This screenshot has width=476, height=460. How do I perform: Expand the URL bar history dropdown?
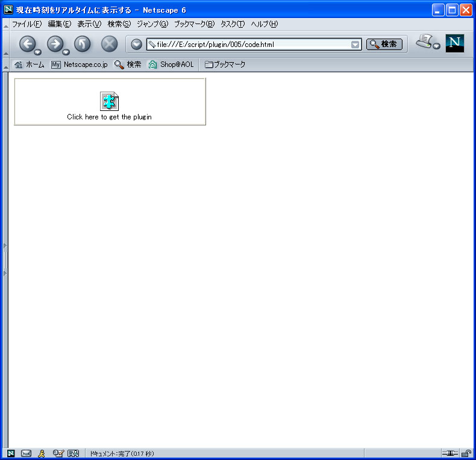[355, 45]
